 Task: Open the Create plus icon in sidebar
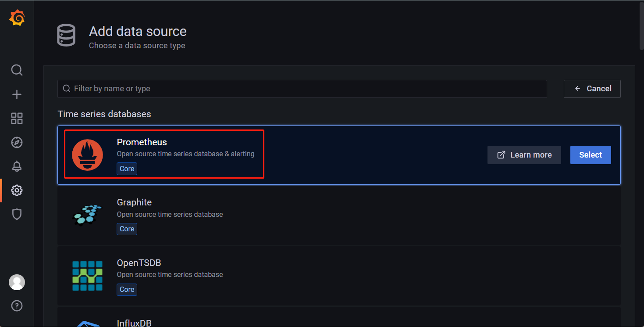(x=17, y=94)
